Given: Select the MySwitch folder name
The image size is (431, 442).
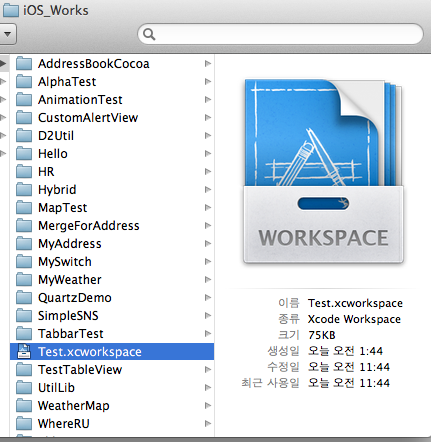Looking at the screenshot, I should [65, 262].
